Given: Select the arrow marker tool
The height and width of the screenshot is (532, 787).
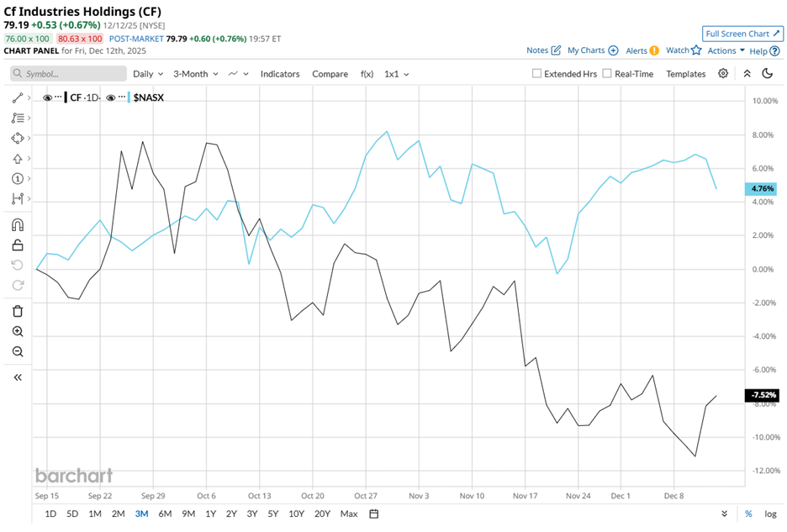Looking at the screenshot, I should [18, 159].
